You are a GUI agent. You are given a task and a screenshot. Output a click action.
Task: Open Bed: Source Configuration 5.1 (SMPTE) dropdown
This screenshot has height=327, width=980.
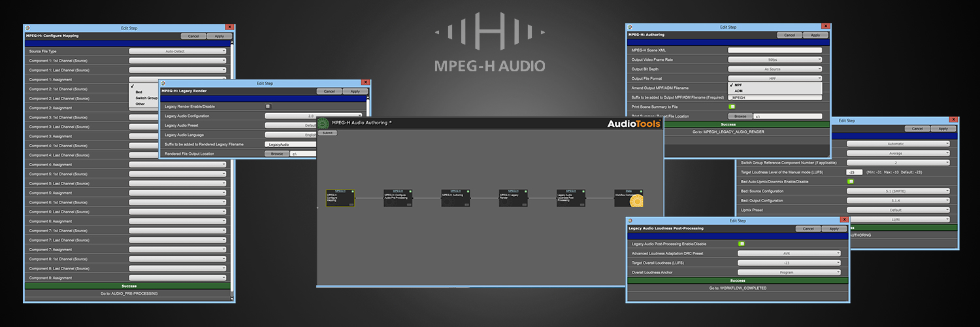(x=899, y=191)
